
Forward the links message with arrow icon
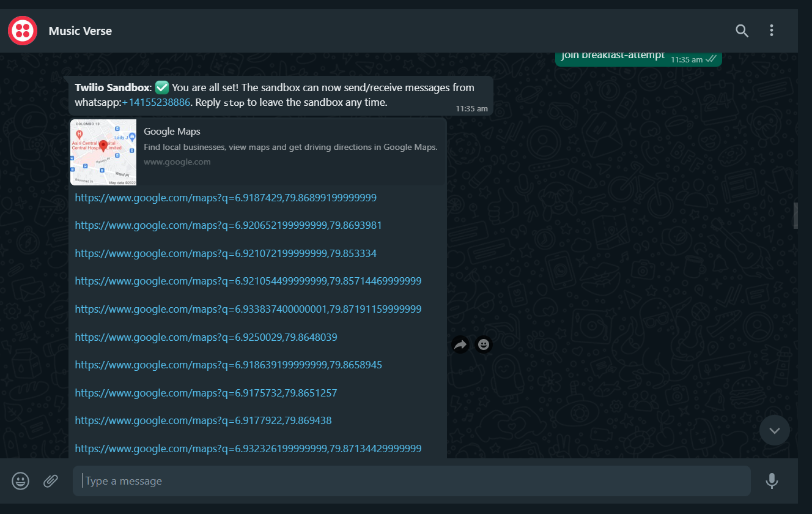[460, 345]
